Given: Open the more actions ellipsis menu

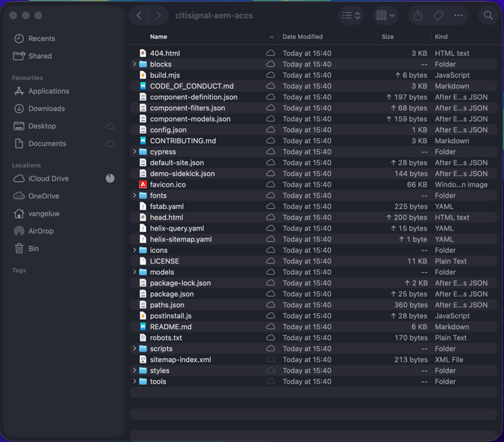Looking at the screenshot, I should (x=458, y=15).
